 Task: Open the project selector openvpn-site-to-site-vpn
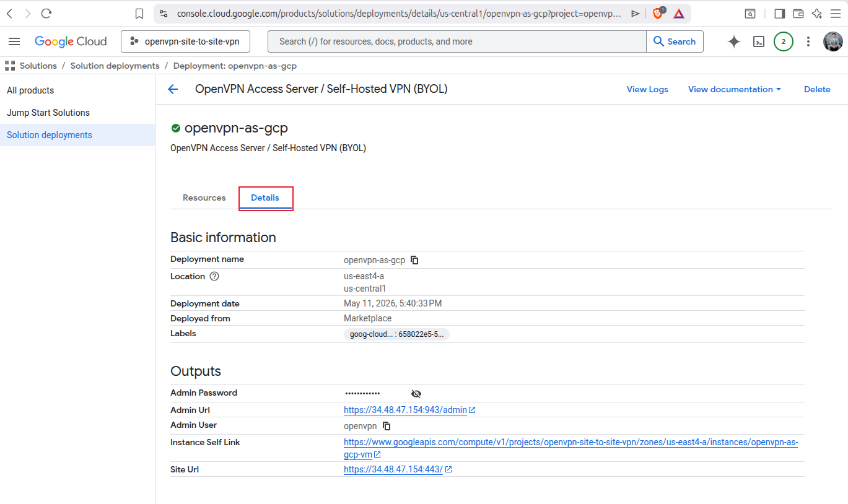click(x=186, y=41)
